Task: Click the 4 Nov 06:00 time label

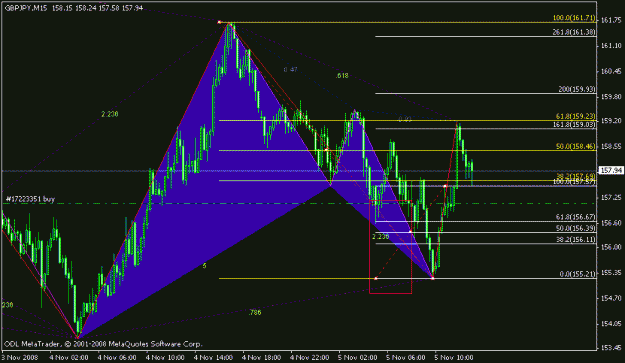Action: click(x=117, y=357)
